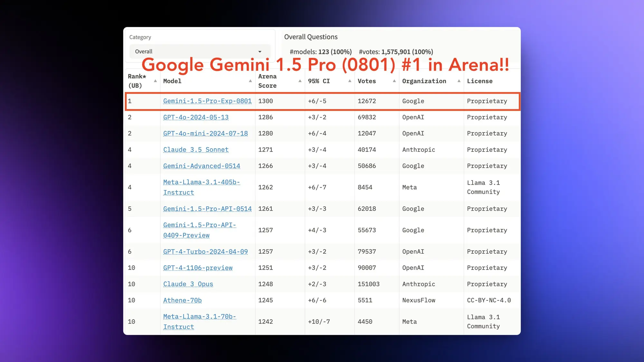Viewport: 644px width, 362px height.
Task: Sort by Votes column arrow
Action: [394, 81]
